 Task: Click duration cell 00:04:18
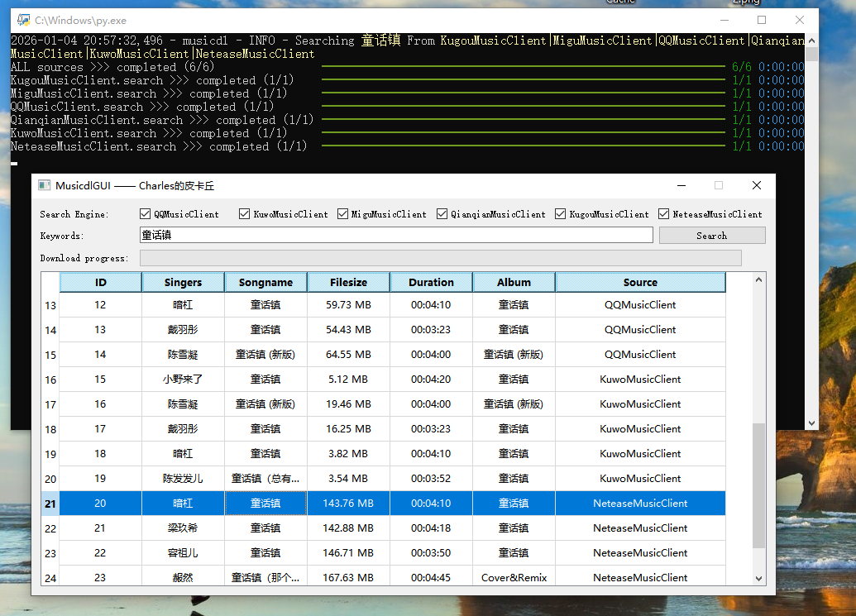coord(431,528)
